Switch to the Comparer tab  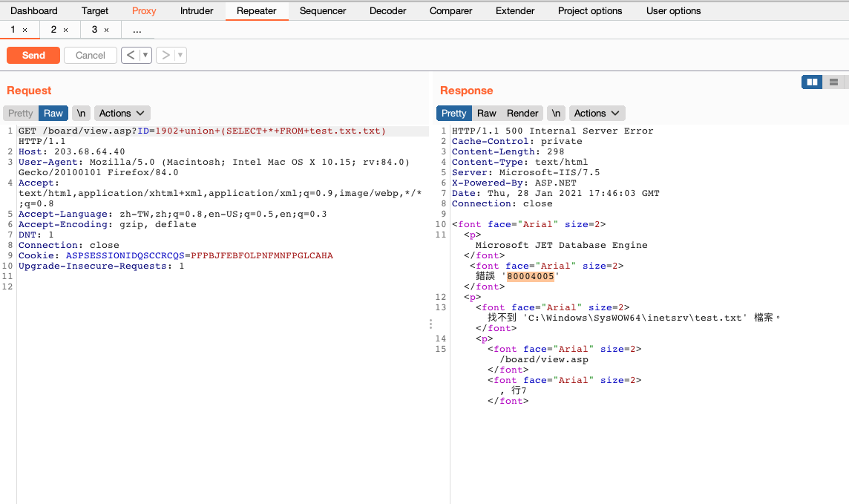coord(450,11)
